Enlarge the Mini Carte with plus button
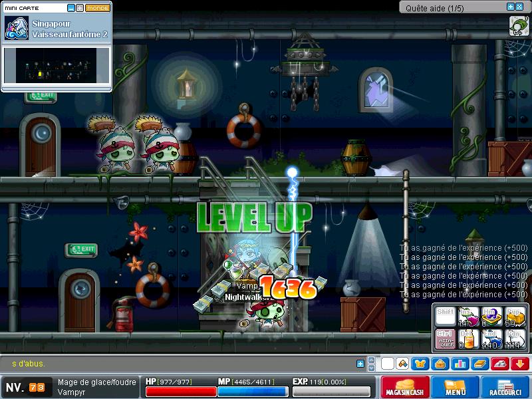The width and height of the screenshot is (532, 399). click(80, 8)
